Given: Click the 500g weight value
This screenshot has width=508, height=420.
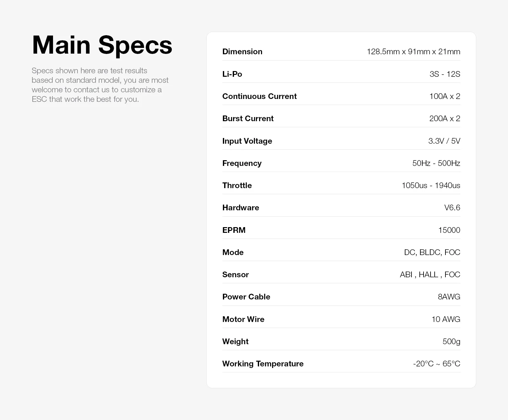Looking at the screenshot, I should [x=451, y=341].
